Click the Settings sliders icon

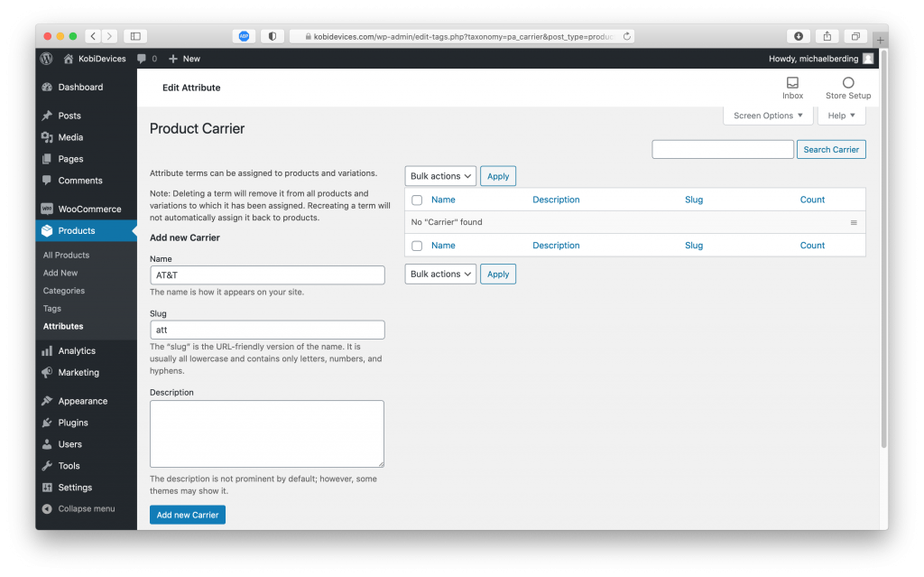[x=47, y=488]
